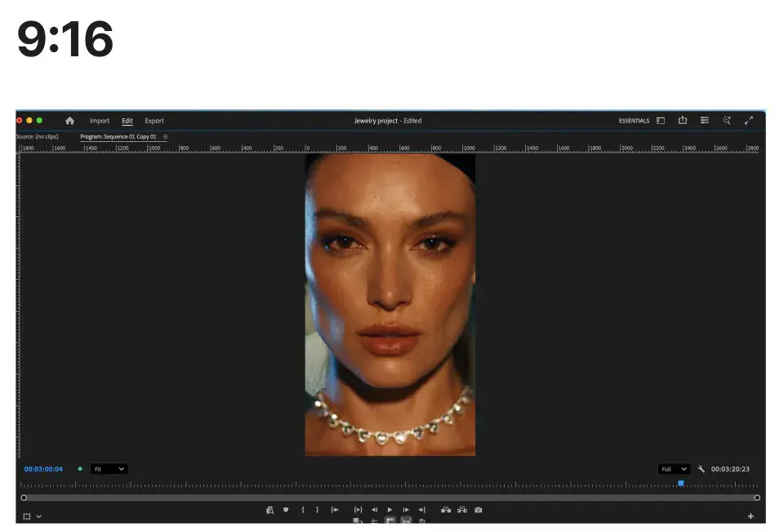Click the Add Marker shield icon
Image resolution: width=784 pixels, height=532 pixels.
point(286,510)
